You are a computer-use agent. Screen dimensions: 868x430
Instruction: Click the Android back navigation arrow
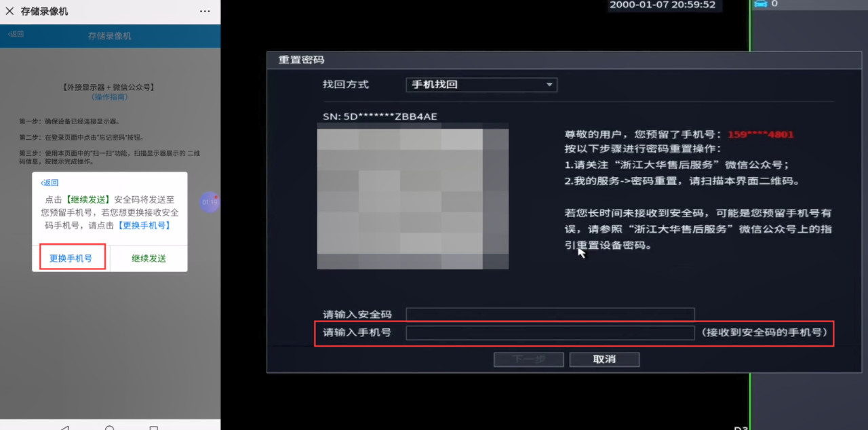click(x=64, y=428)
